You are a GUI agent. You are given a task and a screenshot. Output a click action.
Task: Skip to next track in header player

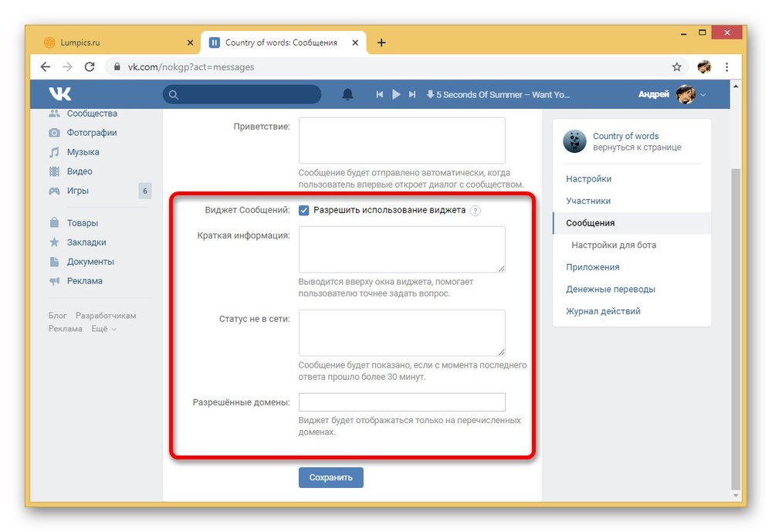point(412,94)
